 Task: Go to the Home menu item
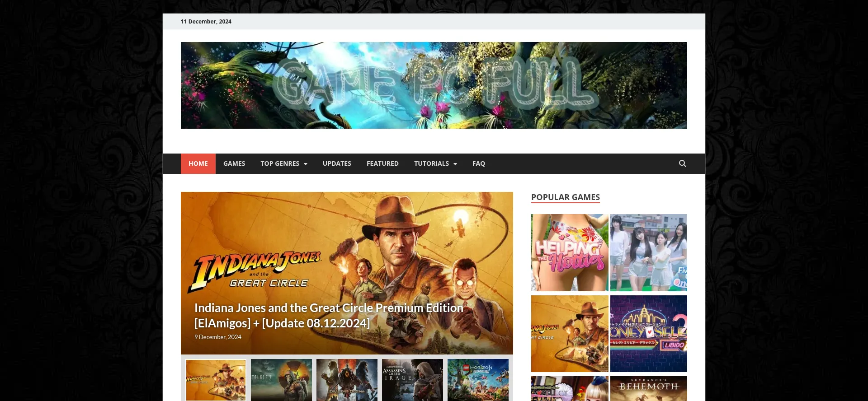tap(198, 163)
